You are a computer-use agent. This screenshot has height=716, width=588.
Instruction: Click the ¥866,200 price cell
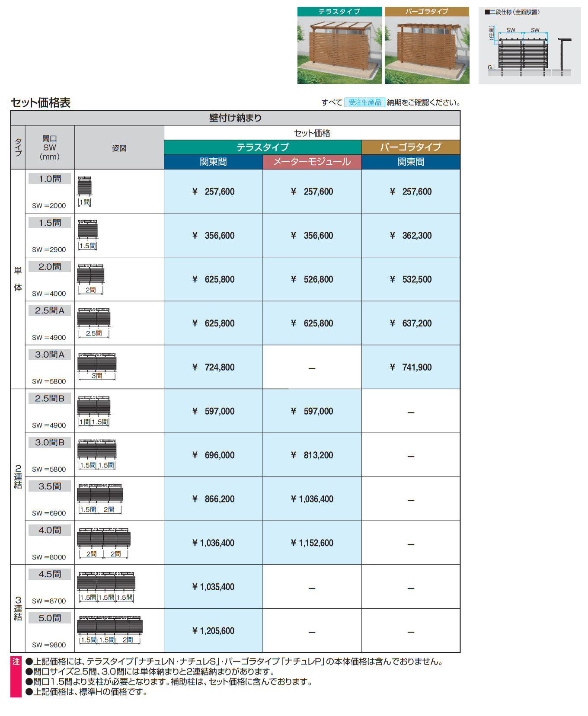click(213, 499)
